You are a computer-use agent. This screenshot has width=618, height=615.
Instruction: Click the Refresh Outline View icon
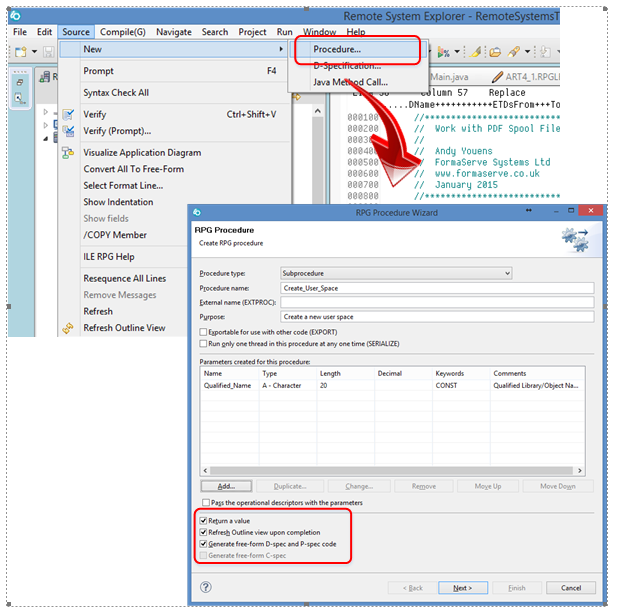pyautogui.click(x=69, y=328)
